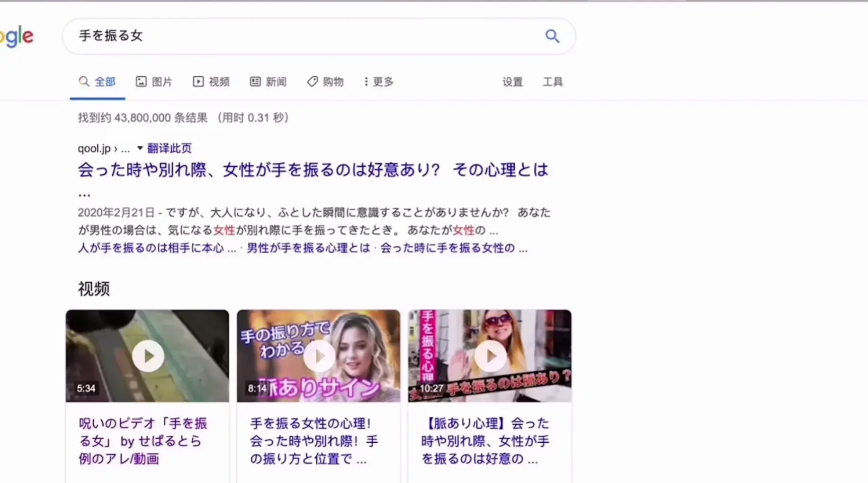Click the 翻译此页 link
Image resolution: width=868 pixels, height=483 pixels.
click(x=170, y=148)
